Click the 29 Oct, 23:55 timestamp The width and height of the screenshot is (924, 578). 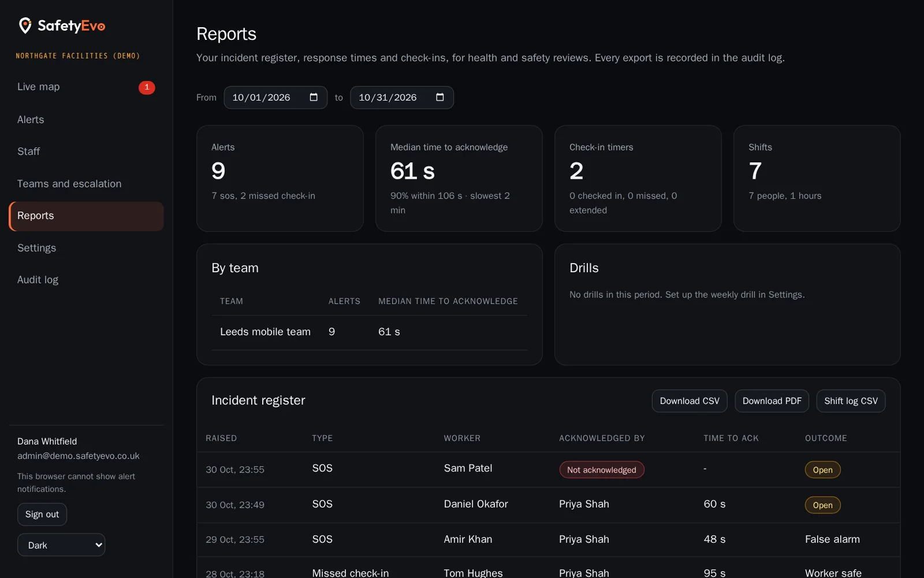pyautogui.click(x=235, y=540)
